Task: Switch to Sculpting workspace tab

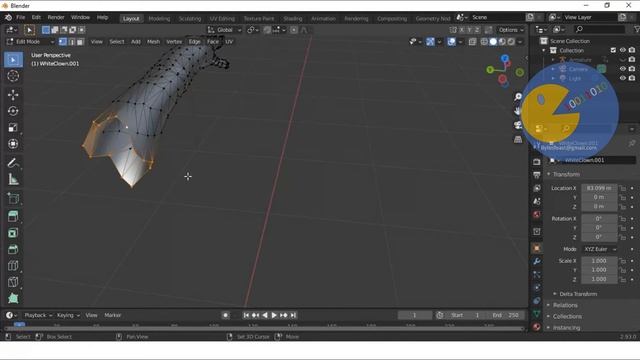Action: [190, 18]
